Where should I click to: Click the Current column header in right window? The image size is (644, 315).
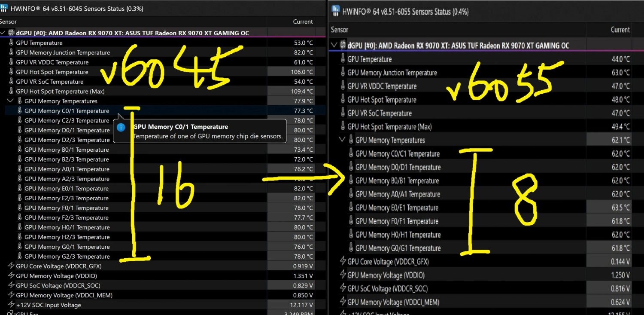pos(620,30)
